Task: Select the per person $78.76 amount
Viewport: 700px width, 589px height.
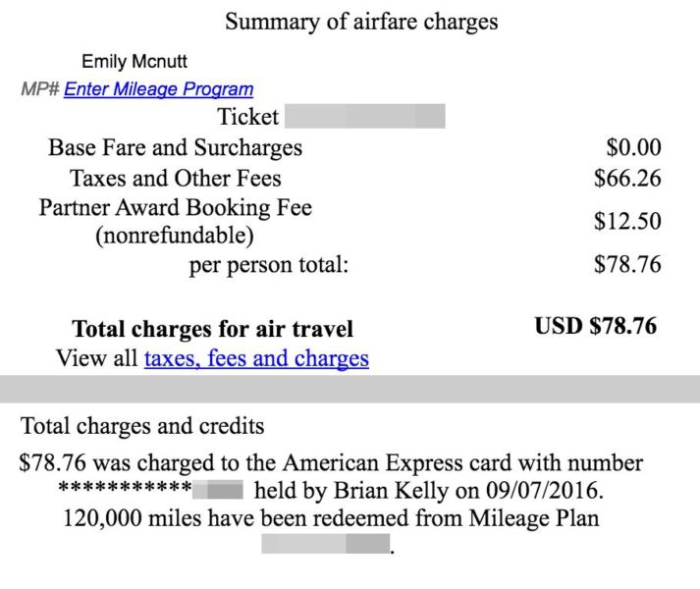Action: click(x=627, y=264)
